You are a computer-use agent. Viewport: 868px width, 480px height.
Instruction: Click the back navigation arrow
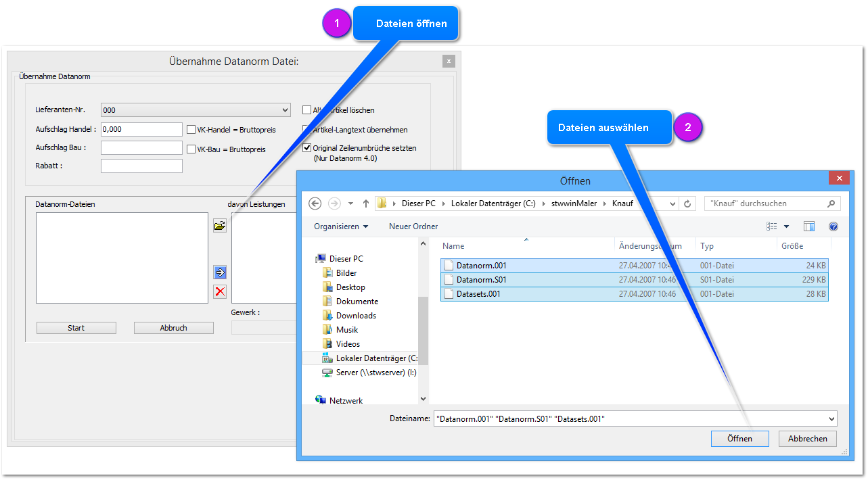coord(315,203)
